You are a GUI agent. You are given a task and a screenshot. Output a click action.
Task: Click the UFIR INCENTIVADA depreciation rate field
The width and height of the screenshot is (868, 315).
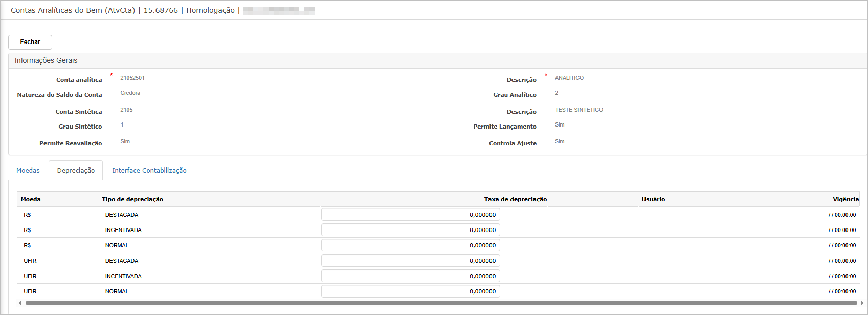411,276
